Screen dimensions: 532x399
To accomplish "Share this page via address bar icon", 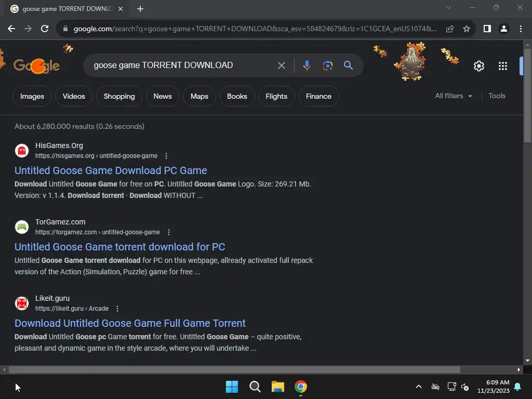I will (x=450, y=29).
